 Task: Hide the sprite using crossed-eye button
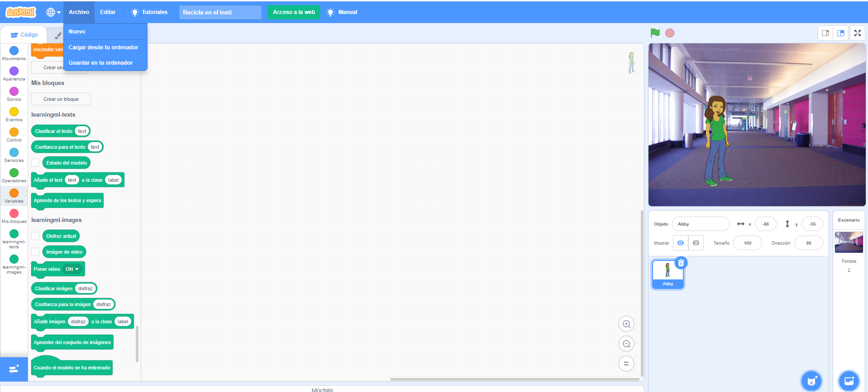(696, 243)
